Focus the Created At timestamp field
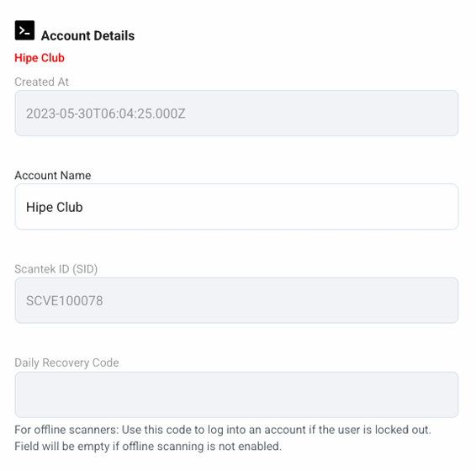The image size is (476, 471). 236,113
